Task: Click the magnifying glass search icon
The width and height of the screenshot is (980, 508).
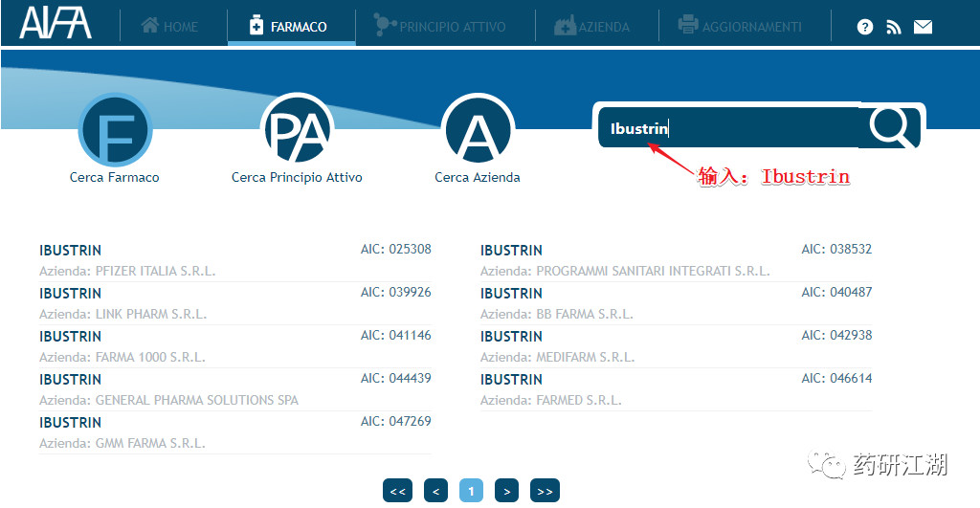Action: click(891, 127)
